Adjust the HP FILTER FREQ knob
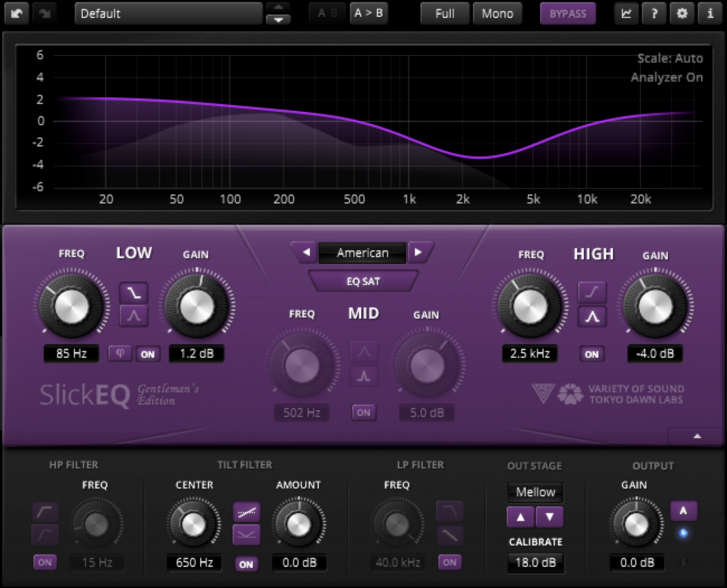Image resolution: width=727 pixels, height=588 pixels. point(97,524)
